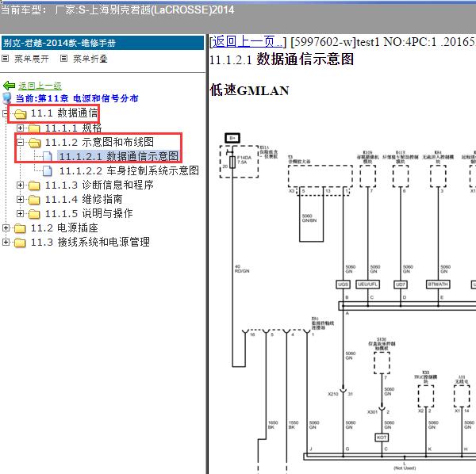Viewport: 476px width, 474px height.
Task: Click page icon of 11.1.2.2 车身控制系统示意图
Action: click(x=47, y=171)
